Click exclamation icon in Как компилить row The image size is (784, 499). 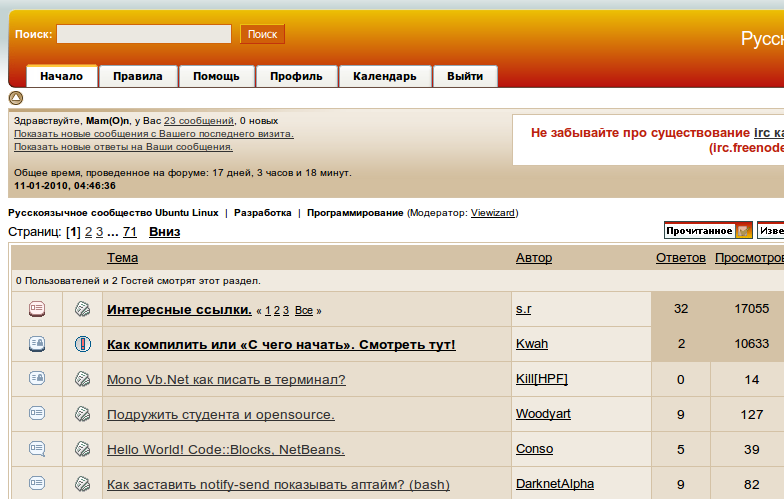tap(82, 344)
